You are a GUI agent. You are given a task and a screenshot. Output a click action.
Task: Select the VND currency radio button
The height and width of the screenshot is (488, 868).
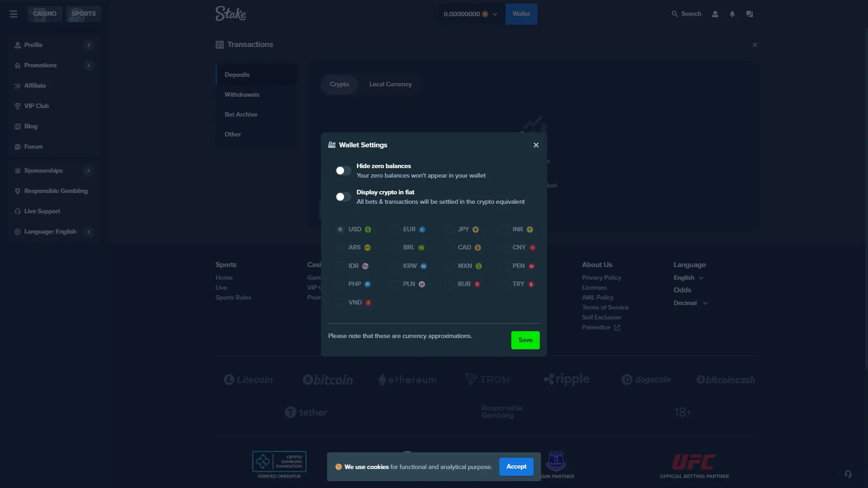340,303
